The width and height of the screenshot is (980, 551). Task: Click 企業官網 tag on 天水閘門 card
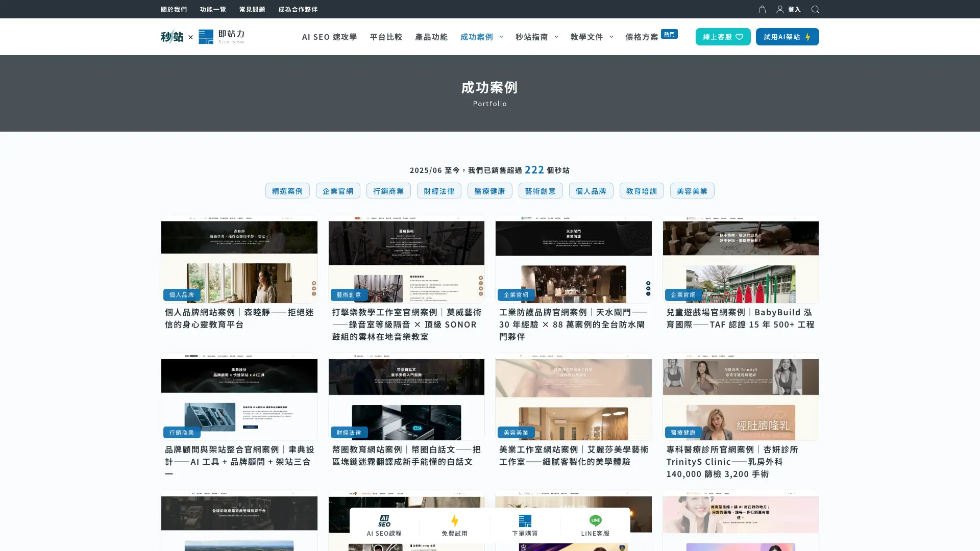coord(516,295)
